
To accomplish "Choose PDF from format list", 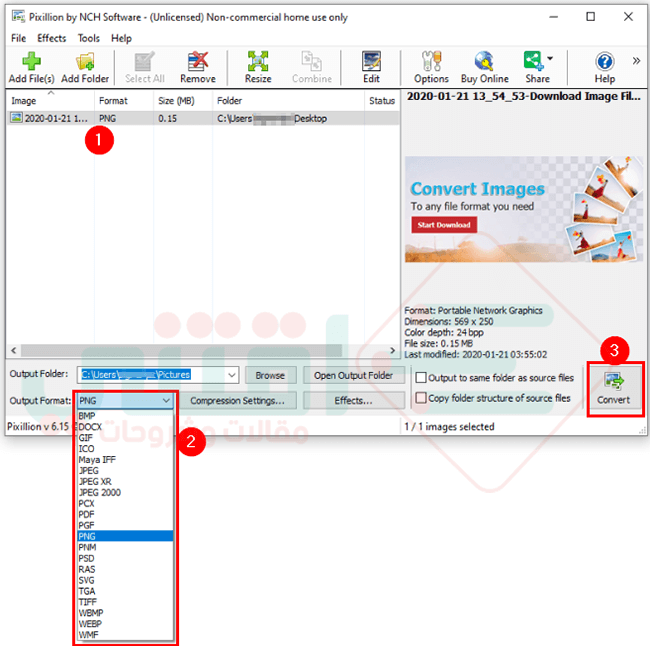I will [x=125, y=514].
